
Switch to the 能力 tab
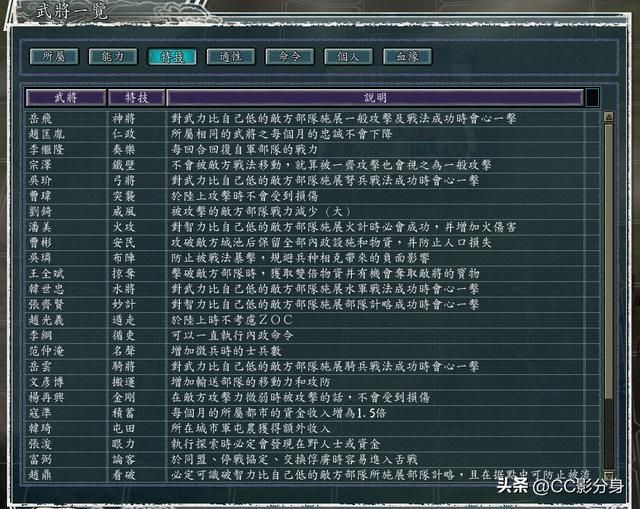tap(113, 56)
